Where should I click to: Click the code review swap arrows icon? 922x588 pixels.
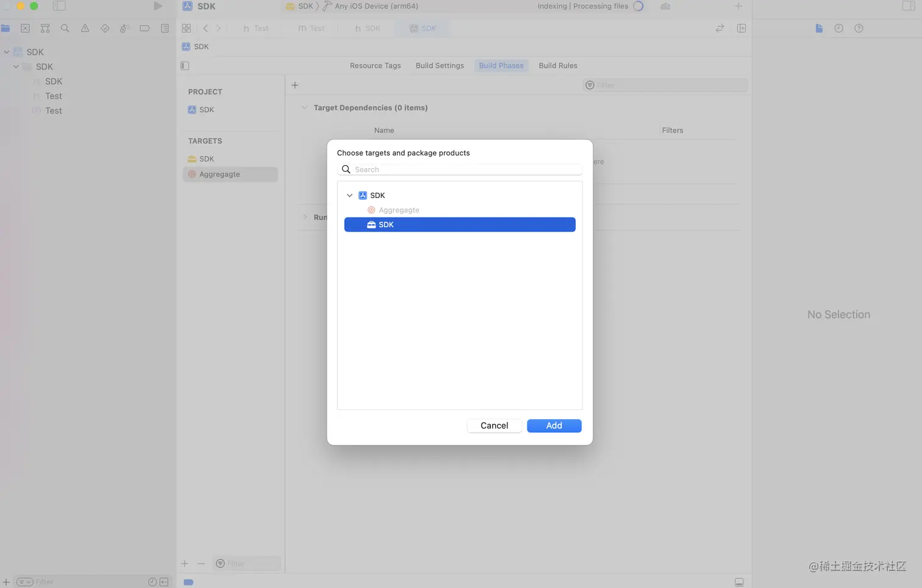(720, 28)
